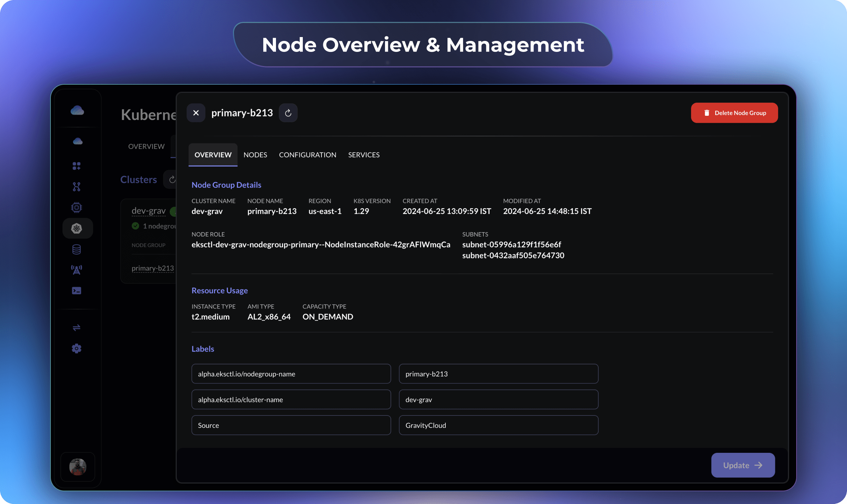The height and width of the screenshot is (504, 847).
Task: Click the transfer arrows icon in the sidebar
Action: (x=77, y=328)
